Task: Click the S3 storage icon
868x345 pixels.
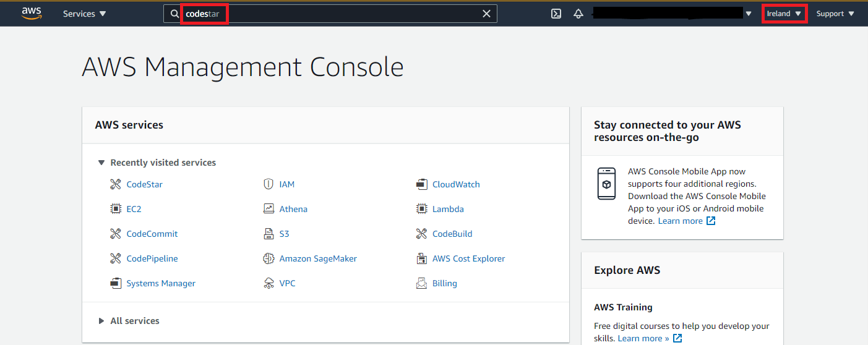Action: coord(269,234)
